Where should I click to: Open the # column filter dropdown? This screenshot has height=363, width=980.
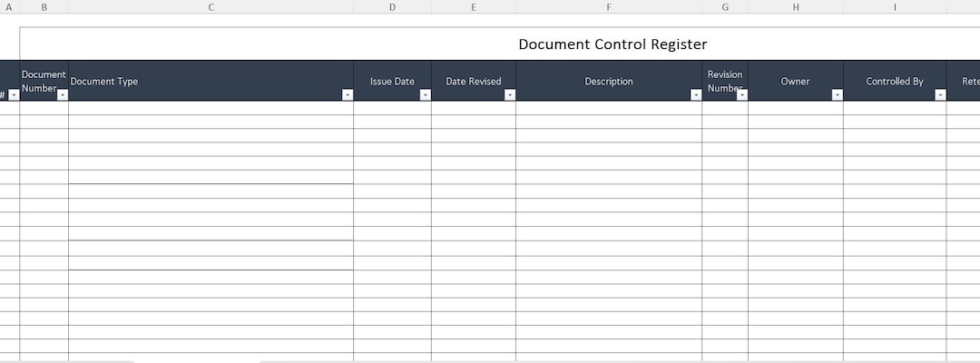click(14, 95)
